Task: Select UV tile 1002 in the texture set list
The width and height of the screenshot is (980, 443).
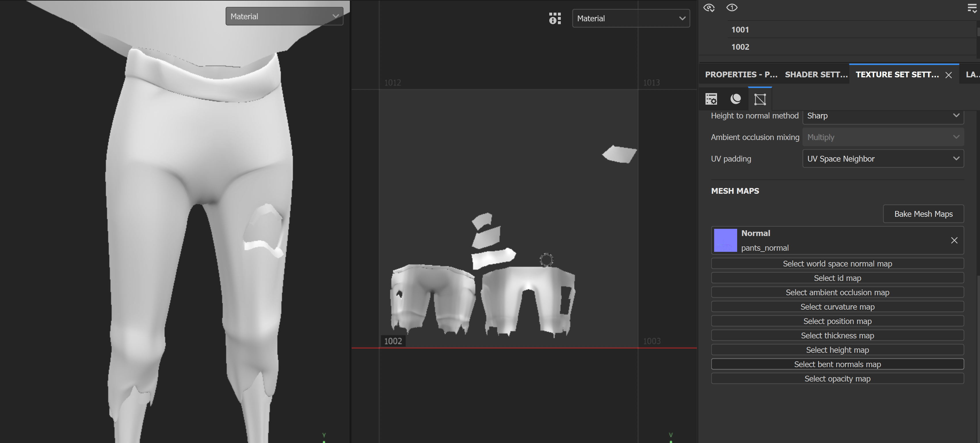Action: (740, 46)
